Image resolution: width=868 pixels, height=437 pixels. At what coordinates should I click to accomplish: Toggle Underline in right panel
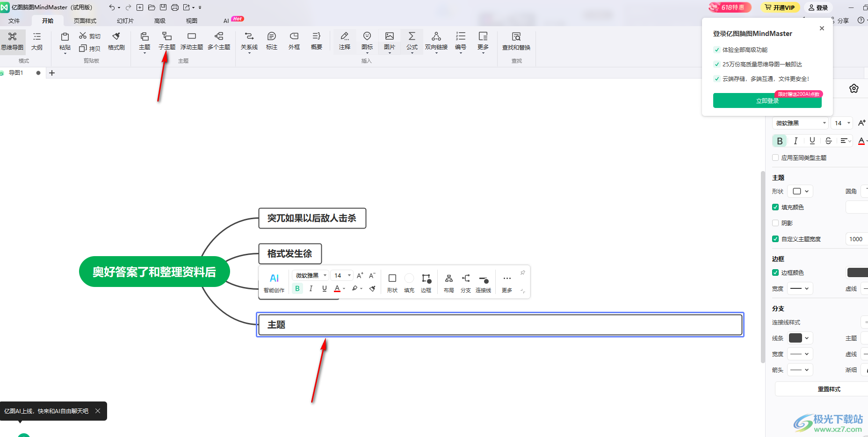pyautogui.click(x=812, y=141)
